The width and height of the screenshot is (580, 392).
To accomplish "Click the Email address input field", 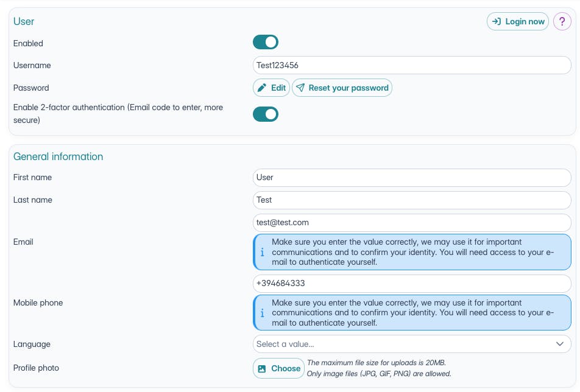I will pyautogui.click(x=412, y=223).
